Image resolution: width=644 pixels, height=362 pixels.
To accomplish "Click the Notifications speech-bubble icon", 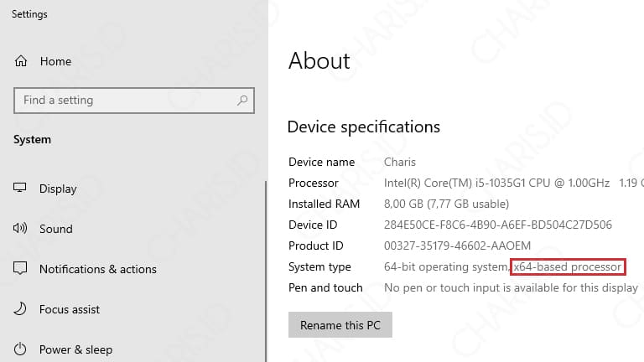I will [x=20, y=268].
